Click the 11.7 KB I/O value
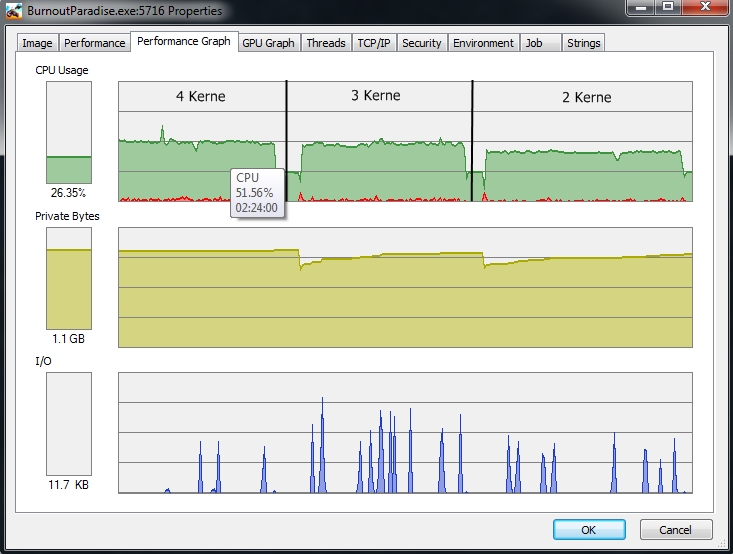Image resolution: width=733 pixels, height=554 pixels. 68,485
